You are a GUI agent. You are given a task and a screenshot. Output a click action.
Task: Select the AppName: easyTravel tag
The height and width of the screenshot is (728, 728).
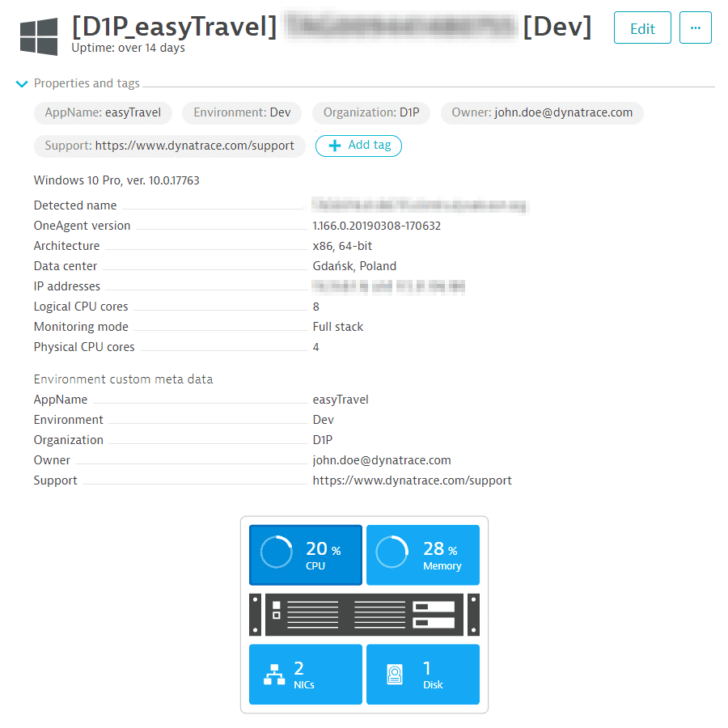(x=103, y=113)
